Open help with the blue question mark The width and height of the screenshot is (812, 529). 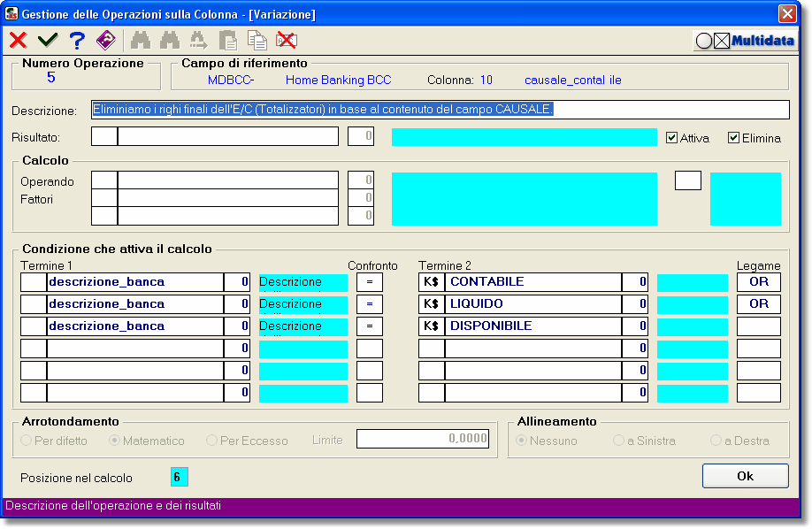click(77, 40)
